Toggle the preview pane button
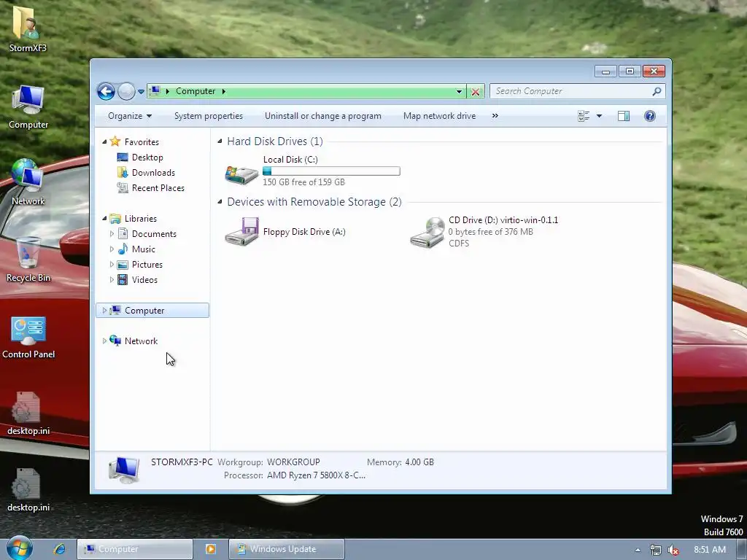The height and width of the screenshot is (560, 747). 624,116
